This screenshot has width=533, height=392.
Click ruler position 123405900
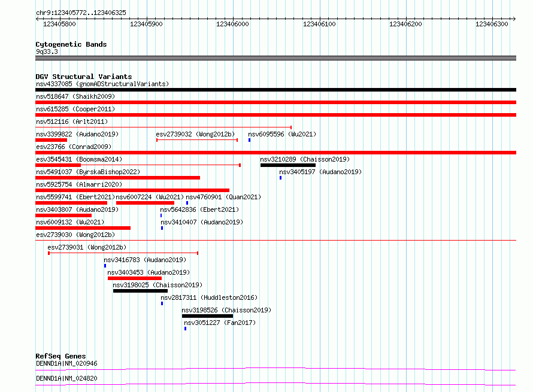146,24
